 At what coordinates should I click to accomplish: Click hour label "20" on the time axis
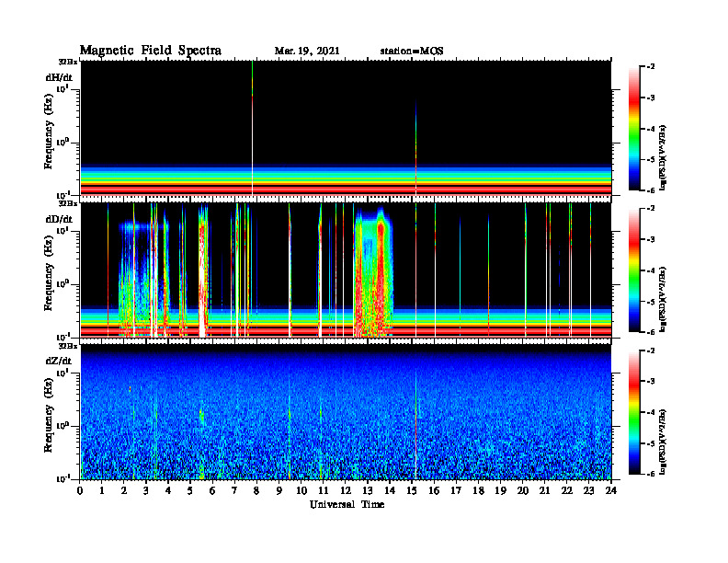[x=522, y=490]
